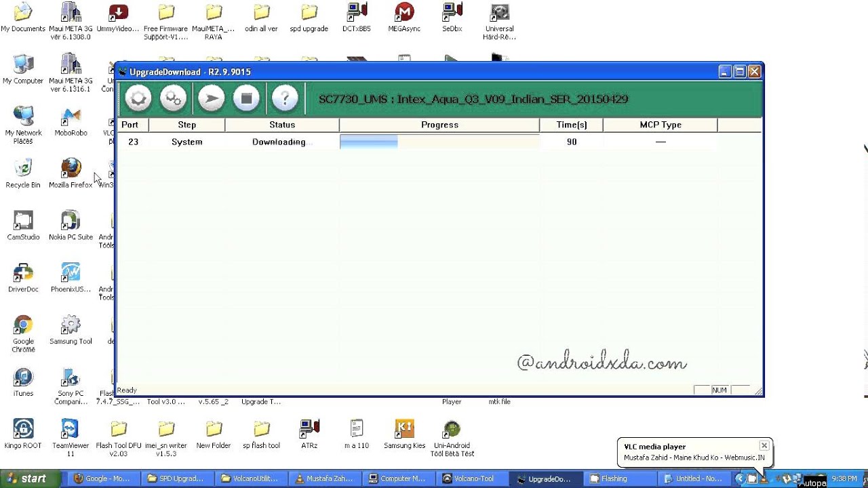Switch to Volcano-Tool taskbar button
Screen dimensions: 868x488
coord(472,479)
